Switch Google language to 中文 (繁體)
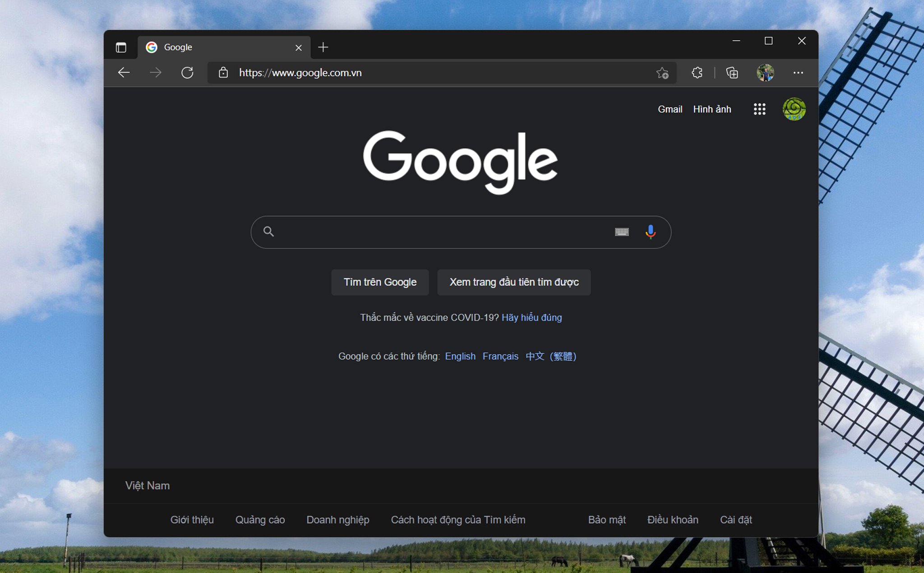 pos(551,356)
